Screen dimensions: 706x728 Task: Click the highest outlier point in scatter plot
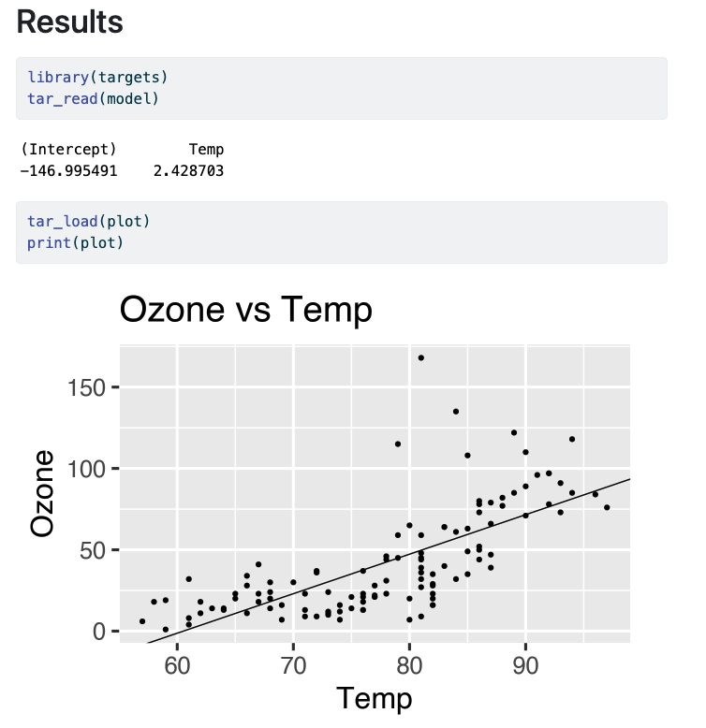421,357
